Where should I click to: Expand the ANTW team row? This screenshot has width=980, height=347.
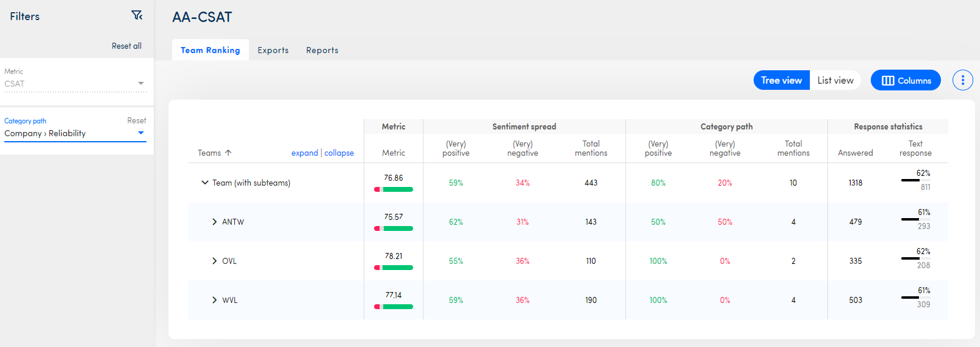coord(214,222)
